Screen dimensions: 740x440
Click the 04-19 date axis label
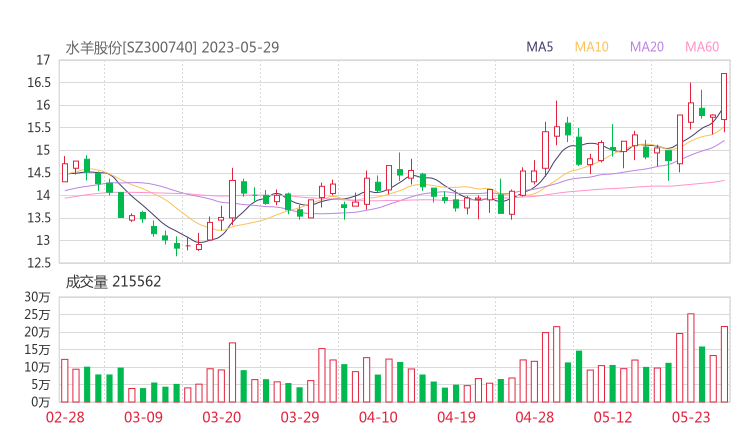(x=456, y=417)
